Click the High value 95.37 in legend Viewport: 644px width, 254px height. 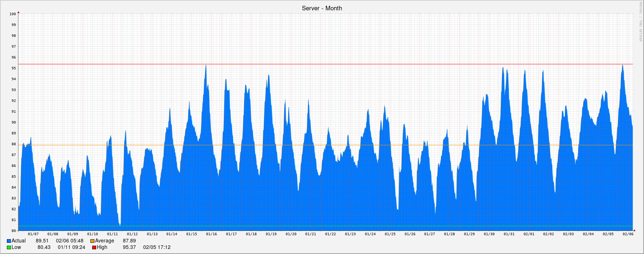click(129, 247)
